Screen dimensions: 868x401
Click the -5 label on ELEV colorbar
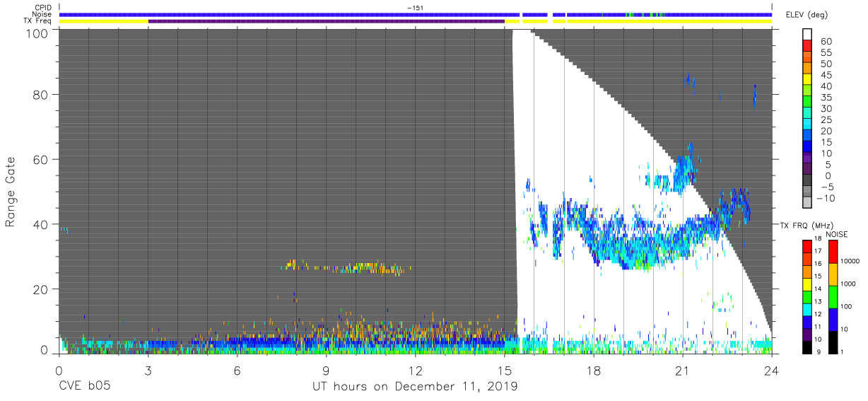click(826, 187)
